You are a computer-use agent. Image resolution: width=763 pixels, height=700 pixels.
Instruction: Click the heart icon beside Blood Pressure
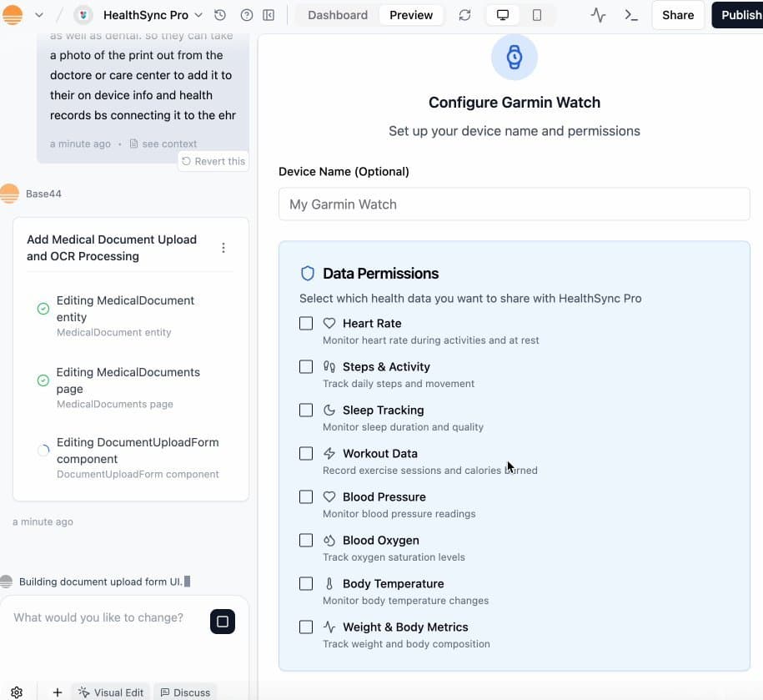[329, 496]
